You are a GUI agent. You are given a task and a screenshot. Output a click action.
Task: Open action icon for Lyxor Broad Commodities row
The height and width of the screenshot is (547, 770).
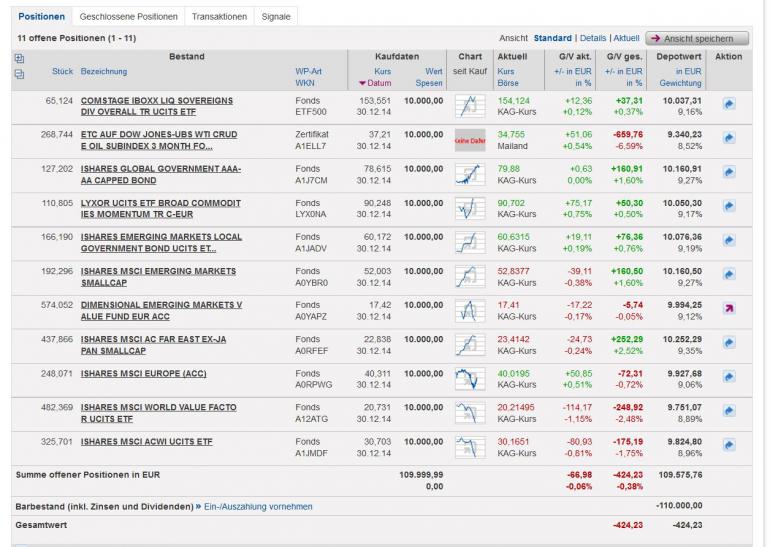[729, 207]
